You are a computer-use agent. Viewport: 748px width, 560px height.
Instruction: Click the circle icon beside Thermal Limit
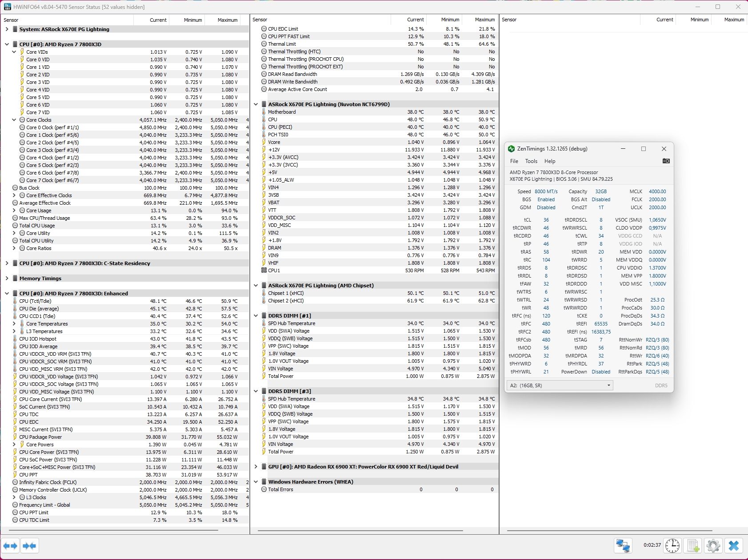click(264, 44)
